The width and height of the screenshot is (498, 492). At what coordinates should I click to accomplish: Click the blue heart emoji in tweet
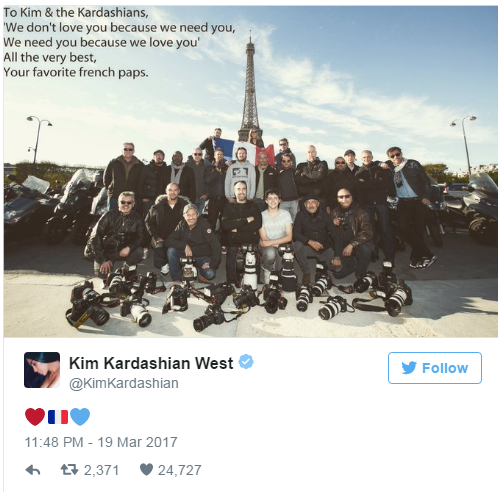point(80,417)
